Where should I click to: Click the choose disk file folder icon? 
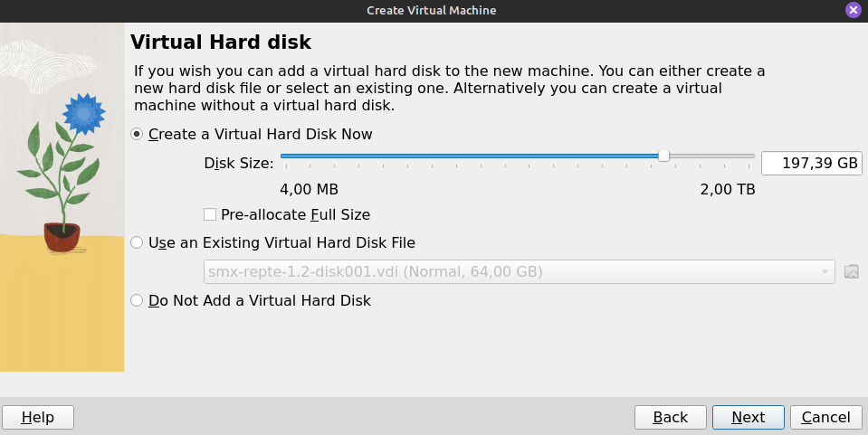(x=852, y=271)
